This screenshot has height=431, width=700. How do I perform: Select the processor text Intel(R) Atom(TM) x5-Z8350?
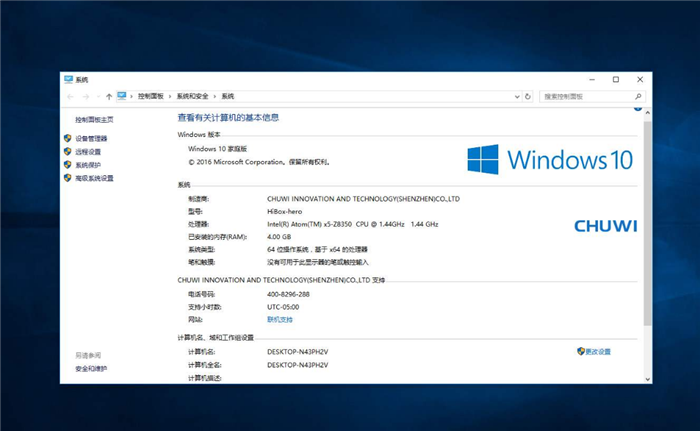pos(309,224)
